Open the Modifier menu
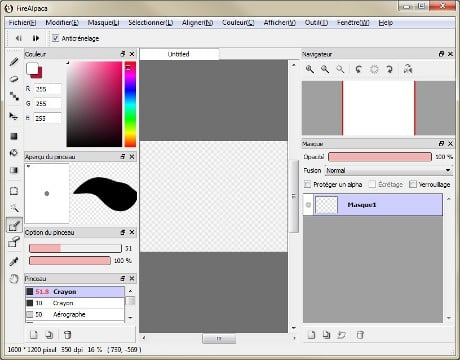The height and width of the screenshot is (360, 460). pos(62,23)
